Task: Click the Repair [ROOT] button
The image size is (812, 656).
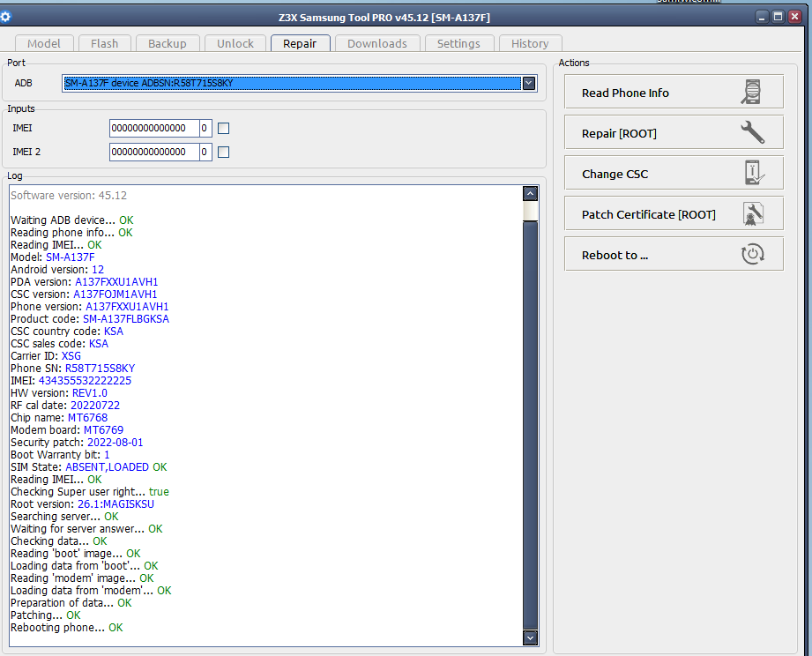Action: (674, 132)
